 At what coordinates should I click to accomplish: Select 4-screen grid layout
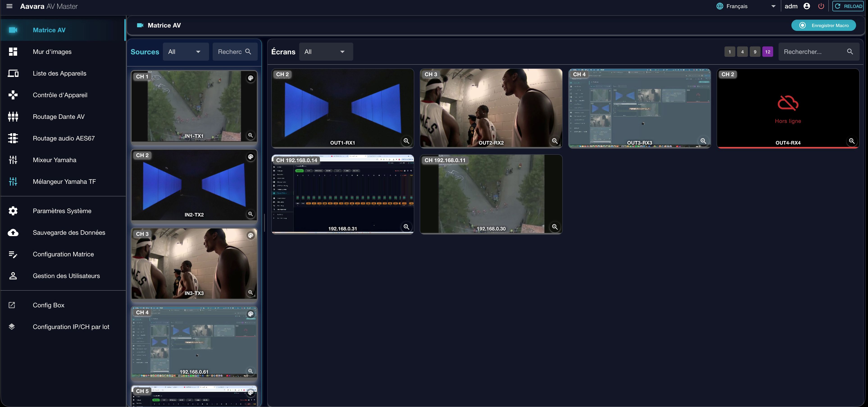pyautogui.click(x=742, y=52)
